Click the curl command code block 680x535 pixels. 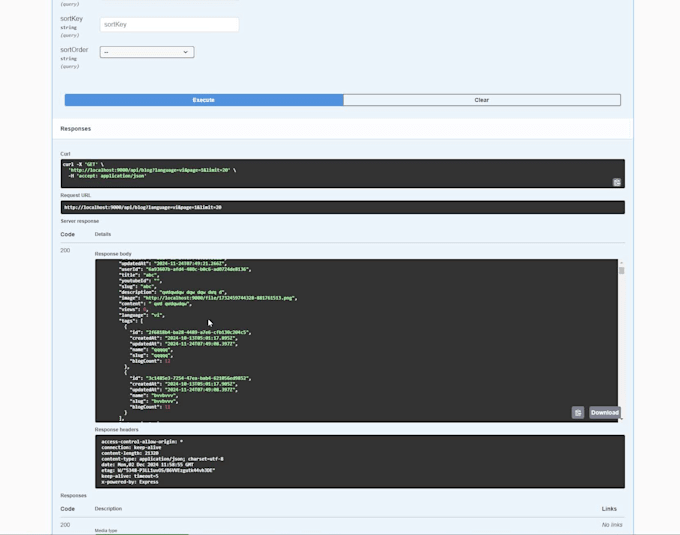point(343,173)
